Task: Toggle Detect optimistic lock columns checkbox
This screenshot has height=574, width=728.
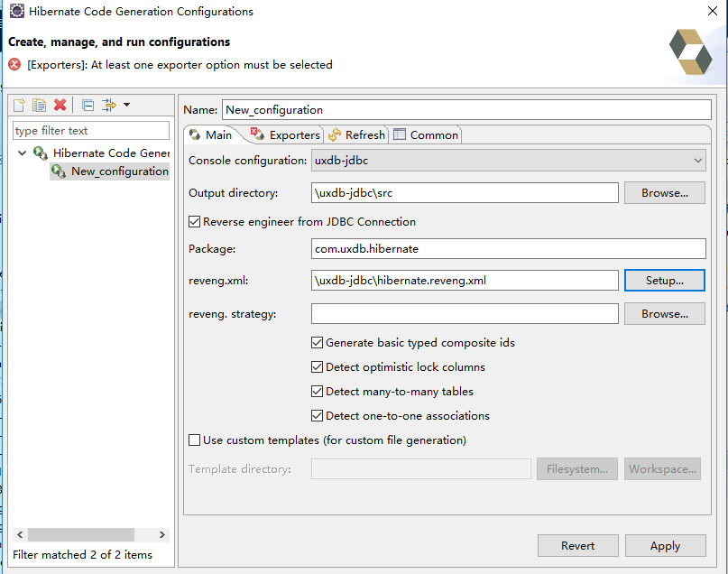Action: tap(318, 367)
